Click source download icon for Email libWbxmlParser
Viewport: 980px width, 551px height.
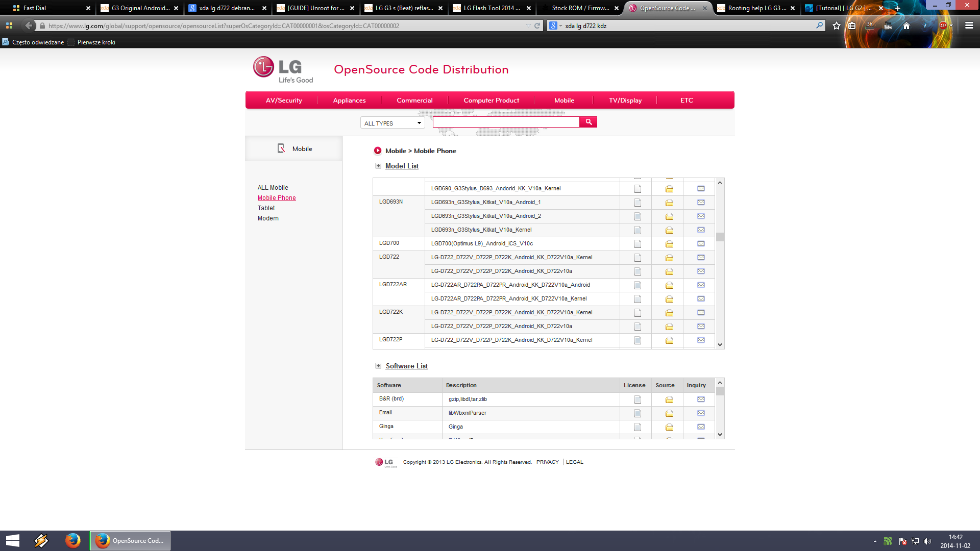coord(669,413)
